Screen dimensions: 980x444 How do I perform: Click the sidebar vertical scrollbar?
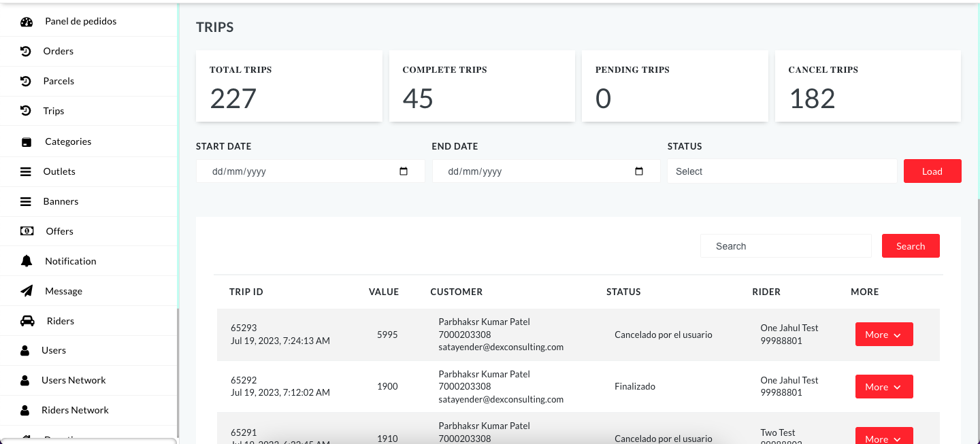coord(178,373)
